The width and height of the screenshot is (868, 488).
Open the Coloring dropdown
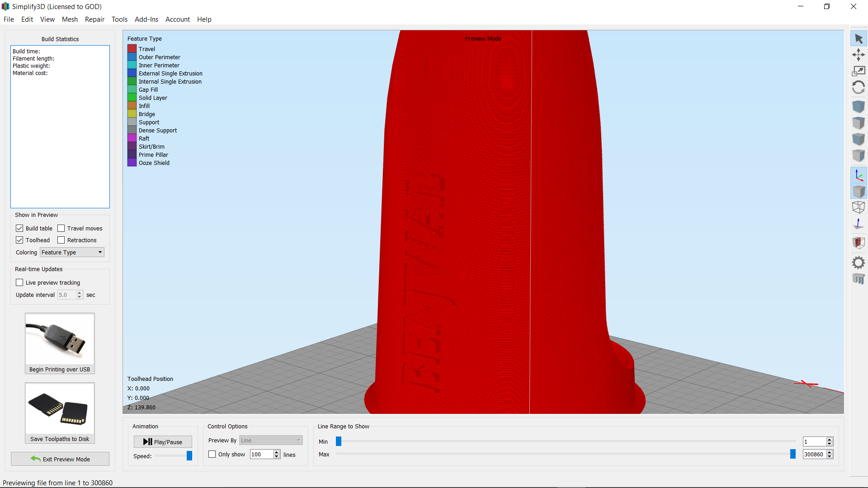71,252
